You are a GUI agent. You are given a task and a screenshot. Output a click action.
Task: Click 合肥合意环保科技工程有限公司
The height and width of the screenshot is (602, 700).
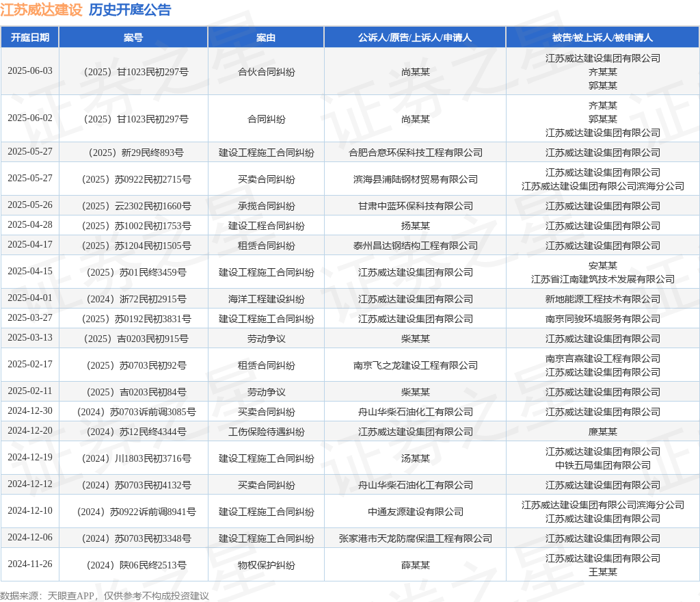(x=415, y=153)
